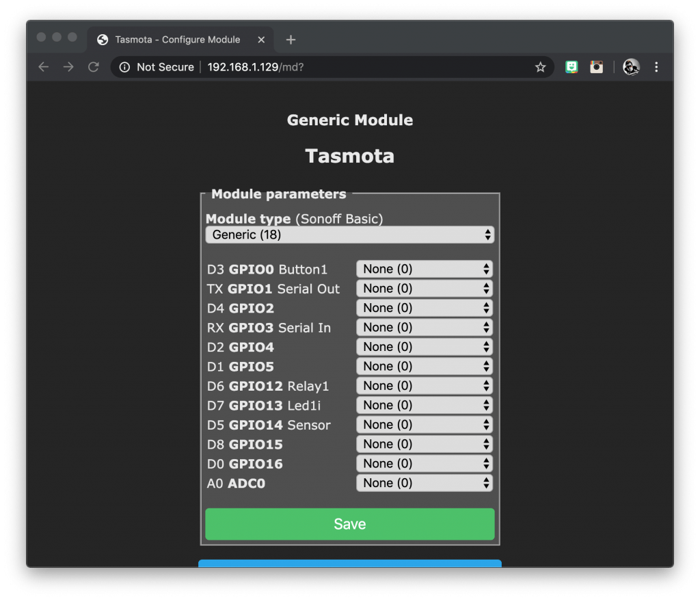700x600 pixels.
Task: Open the TX GPIO1 Serial Out dropdown
Action: click(424, 289)
